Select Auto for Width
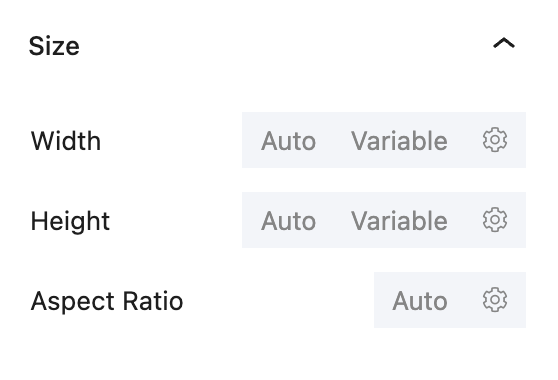Image resolution: width=558 pixels, height=380 pixels. (288, 141)
